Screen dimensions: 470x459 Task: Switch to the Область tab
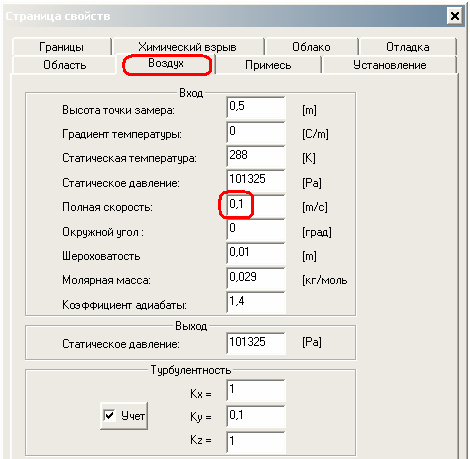[x=65, y=65]
